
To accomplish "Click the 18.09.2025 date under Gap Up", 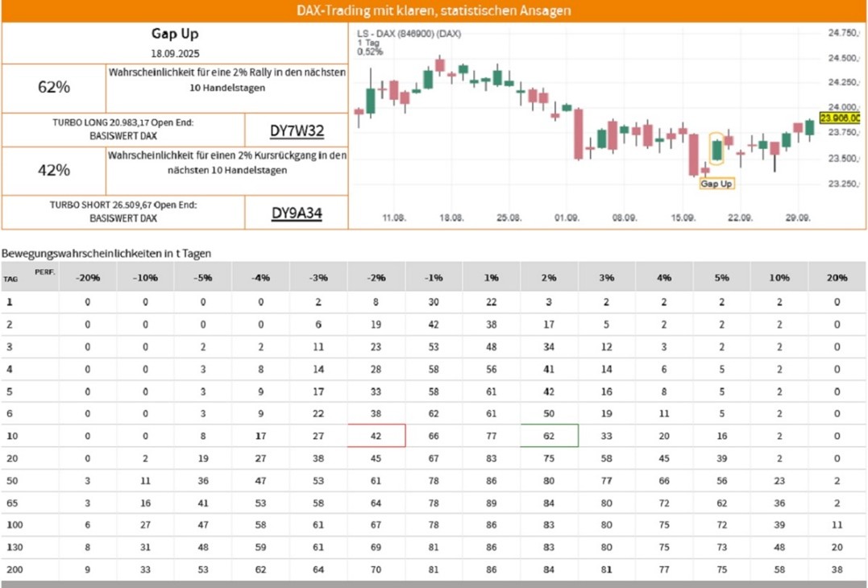I will pos(175,52).
